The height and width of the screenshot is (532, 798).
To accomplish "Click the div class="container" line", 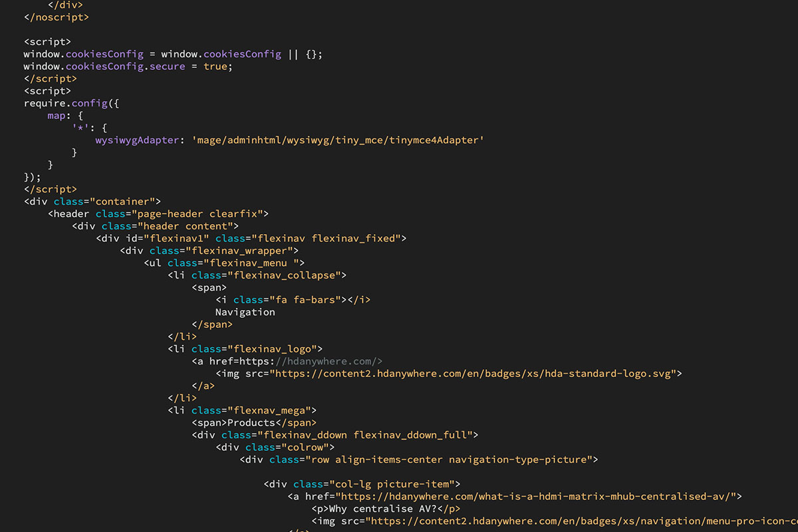I will 92,201.
